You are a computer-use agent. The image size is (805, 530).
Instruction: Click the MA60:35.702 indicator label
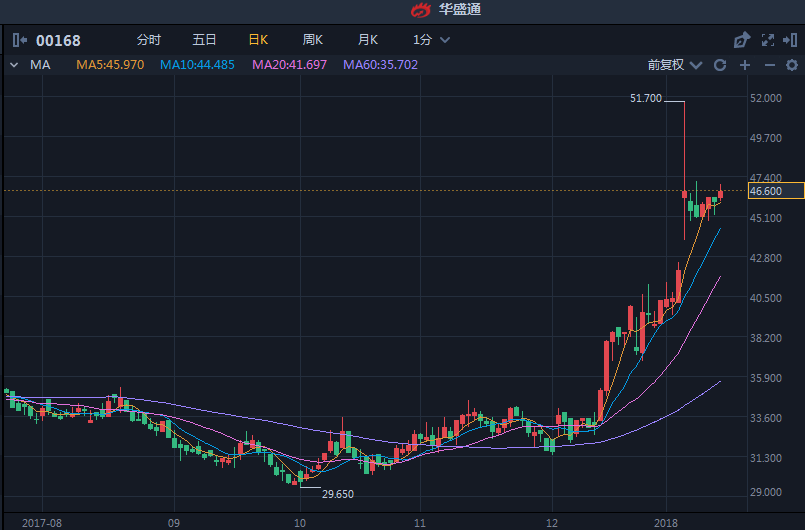(x=380, y=65)
